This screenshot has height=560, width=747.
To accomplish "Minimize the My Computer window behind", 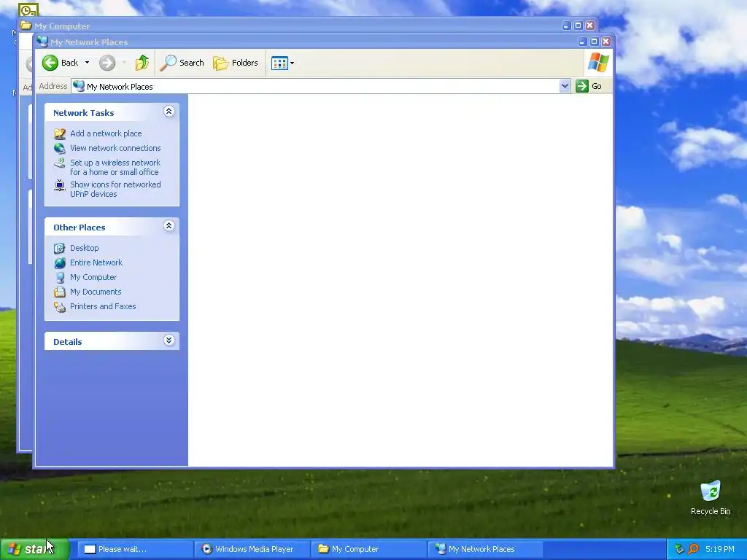I will (566, 26).
